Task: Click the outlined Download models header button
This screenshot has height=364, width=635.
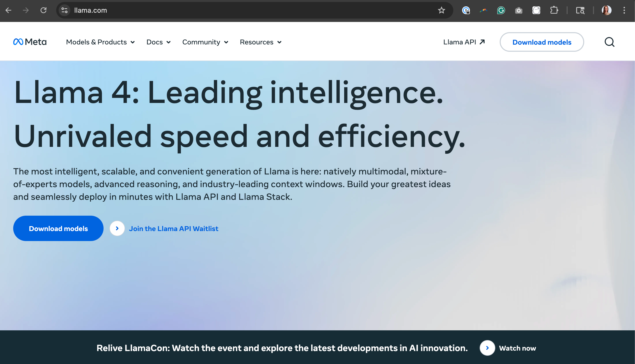Action: click(x=542, y=42)
